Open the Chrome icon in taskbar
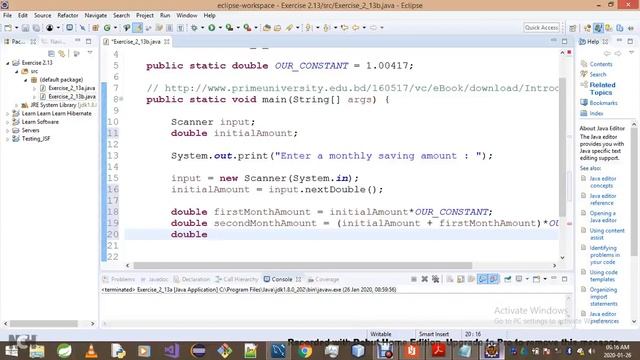The image size is (640, 360). click(x=304, y=351)
